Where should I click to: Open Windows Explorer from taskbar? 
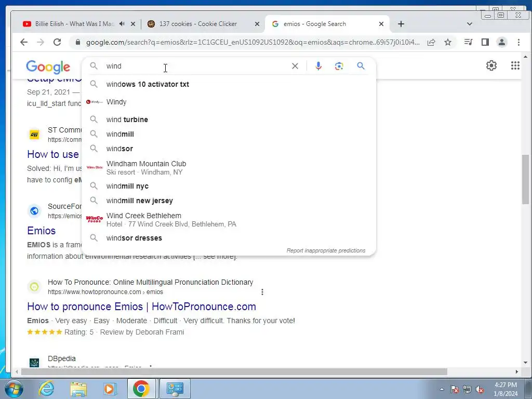tap(78, 389)
